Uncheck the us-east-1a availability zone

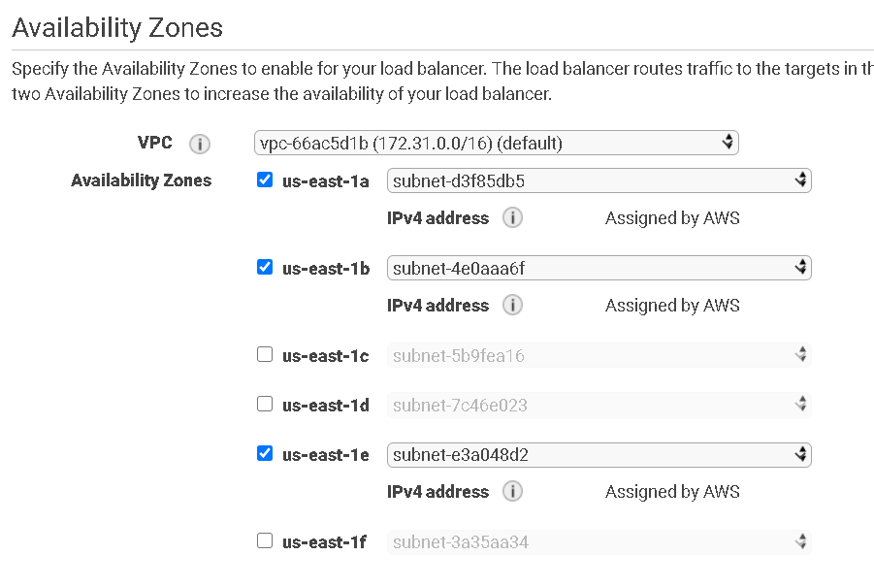coord(265,180)
